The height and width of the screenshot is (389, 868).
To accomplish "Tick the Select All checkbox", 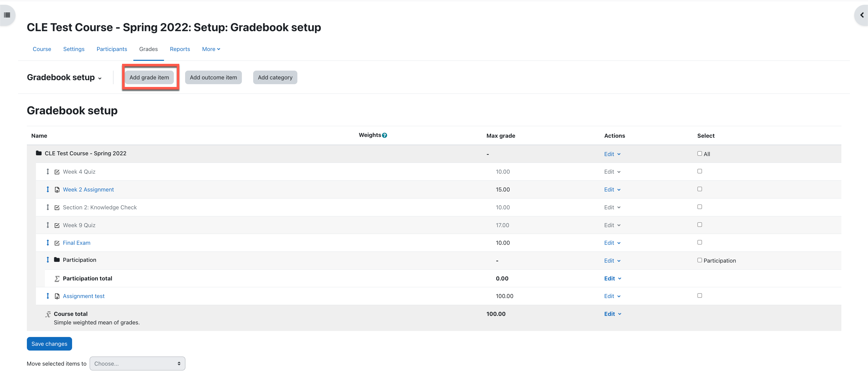I will click(x=700, y=153).
